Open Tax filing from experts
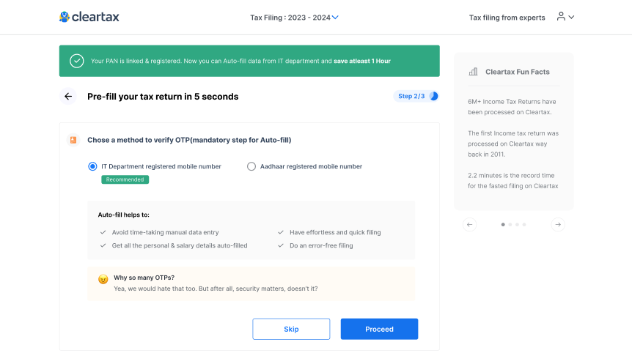This screenshot has height=364, width=632. 507,18
